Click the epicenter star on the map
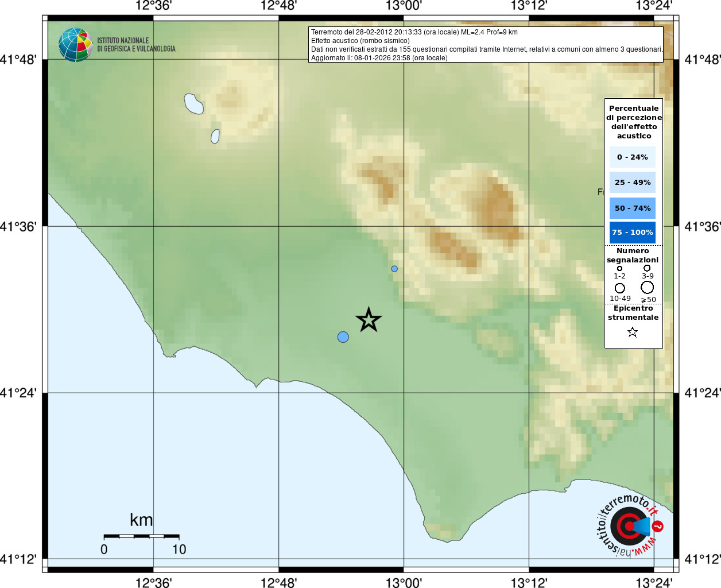This screenshot has width=721, height=588. (369, 320)
